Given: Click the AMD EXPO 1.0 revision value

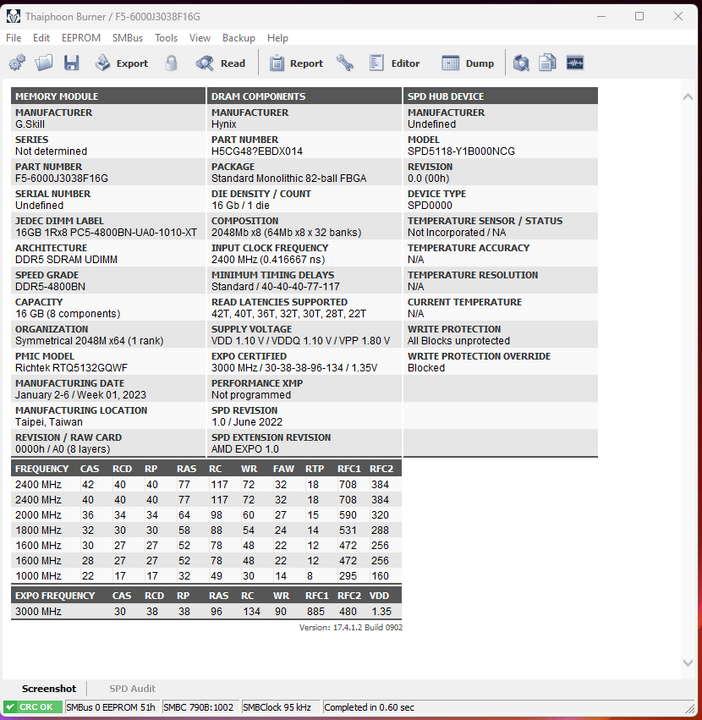Looking at the screenshot, I should click(x=245, y=449).
